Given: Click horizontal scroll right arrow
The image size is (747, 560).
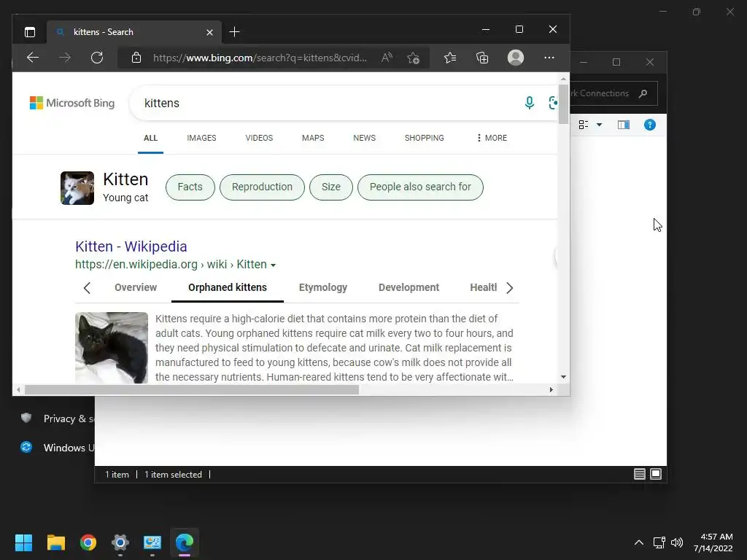Looking at the screenshot, I should pyautogui.click(x=551, y=389).
